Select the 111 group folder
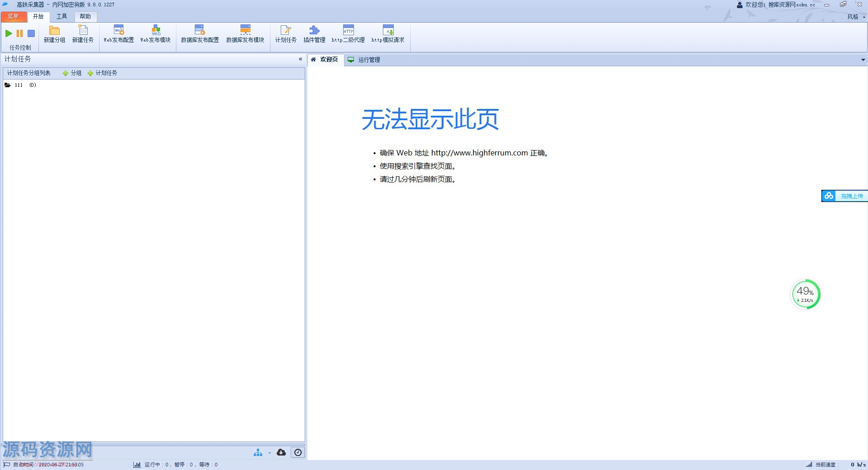Screen dimensions: 868x470 click(18, 85)
